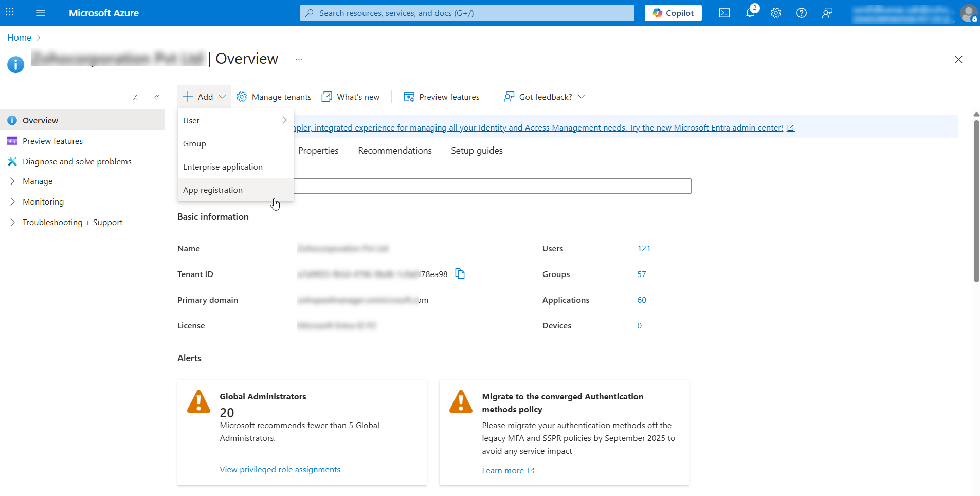The image size is (980, 496).
Task: Select App registration from Add menu
Action: click(213, 190)
